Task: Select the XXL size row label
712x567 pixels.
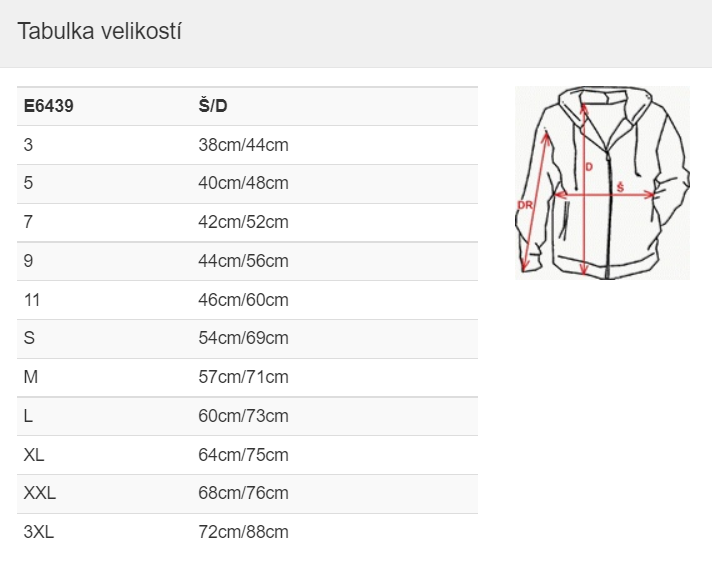Action: [40, 493]
